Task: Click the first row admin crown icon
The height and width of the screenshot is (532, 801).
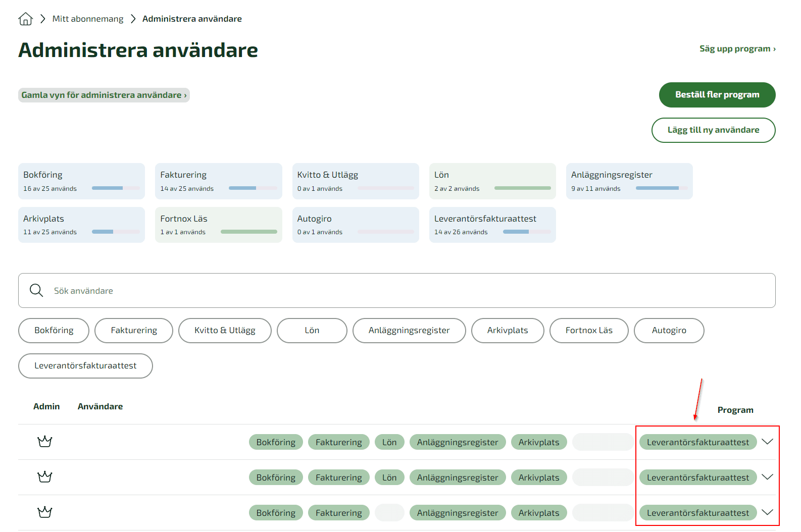Action: tap(45, 442)
